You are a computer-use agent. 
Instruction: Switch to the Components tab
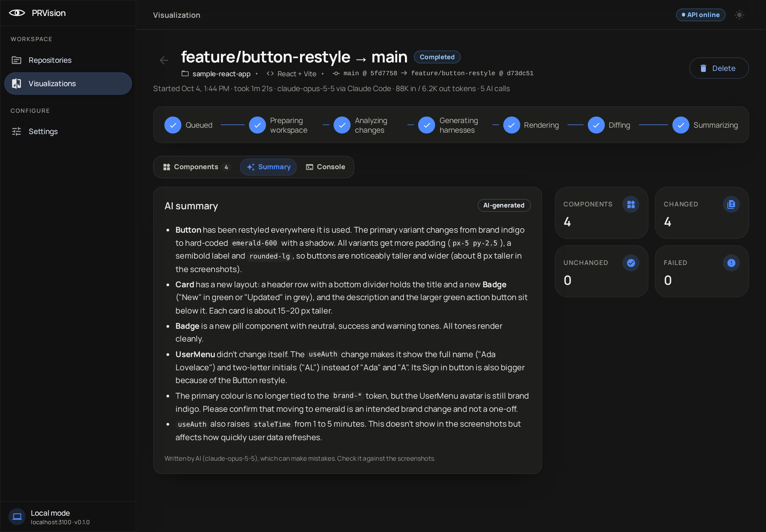coord(197,167)
